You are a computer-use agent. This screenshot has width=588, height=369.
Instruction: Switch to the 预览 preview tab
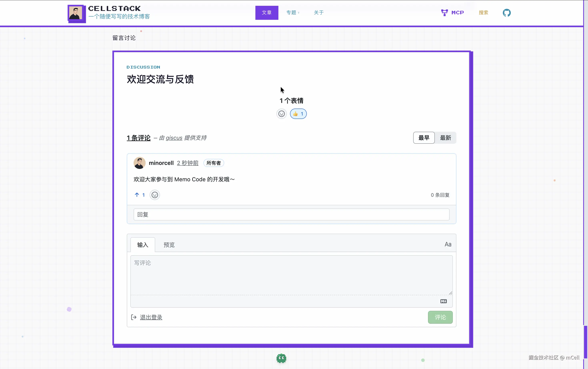click(169, 245)
